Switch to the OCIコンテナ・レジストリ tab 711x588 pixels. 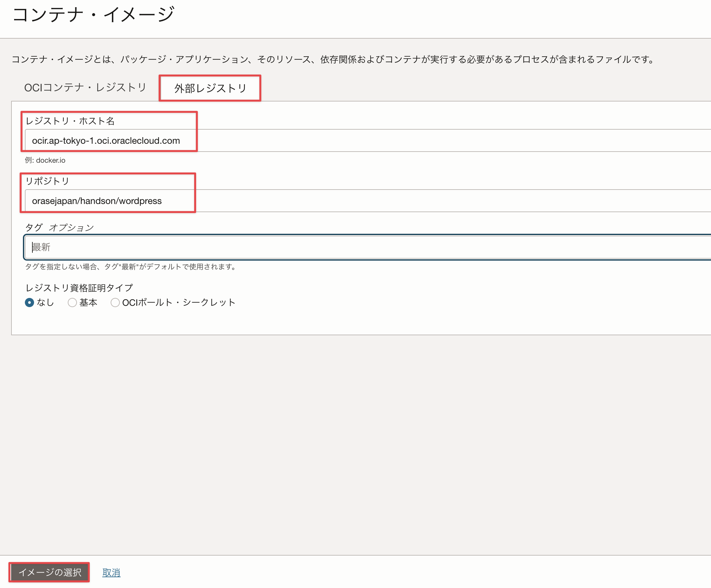coord(85,87)
